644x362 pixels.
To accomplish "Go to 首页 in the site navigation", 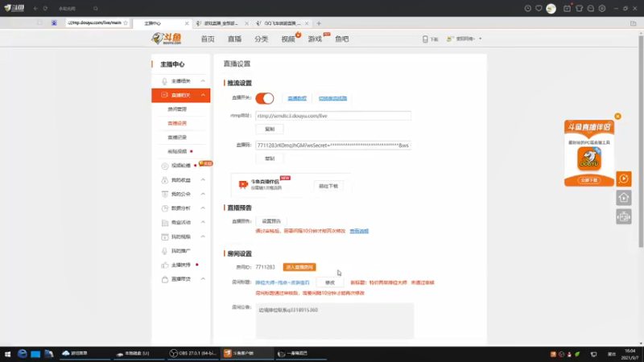I will pos(208,39).
